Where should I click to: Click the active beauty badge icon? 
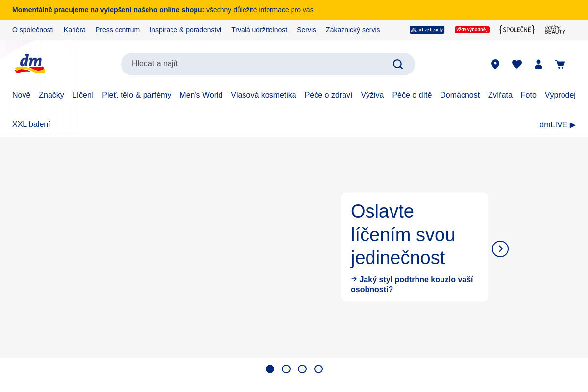click(x=427, y=30)
